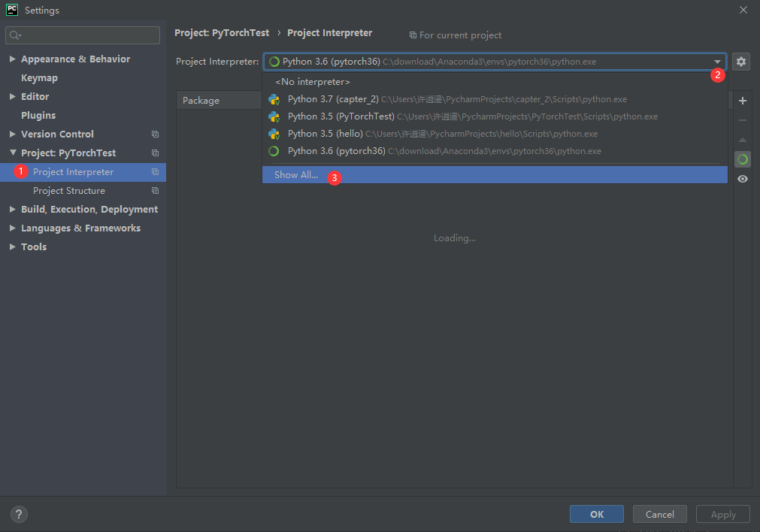Click the upgrade package arrow icon
The width and height of the screenshot is (760, 532).
tap(742, 139)
